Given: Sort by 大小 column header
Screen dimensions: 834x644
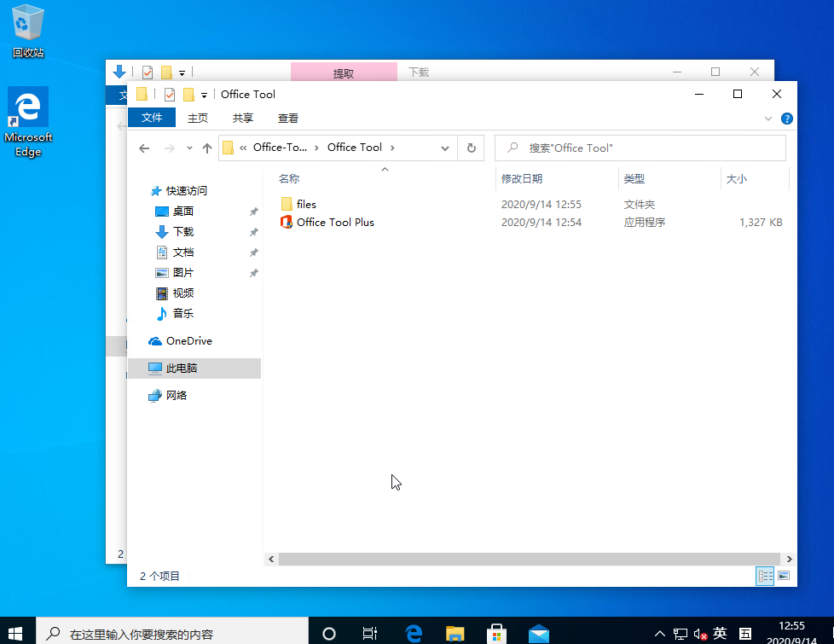Looking at the screenshot, I should coord(737,179).
